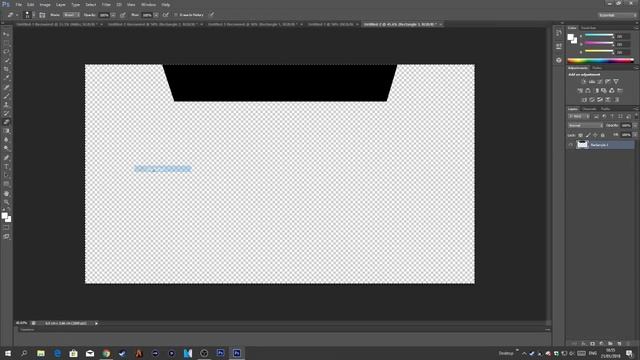Add an Invert adjustment

[584, 100]
